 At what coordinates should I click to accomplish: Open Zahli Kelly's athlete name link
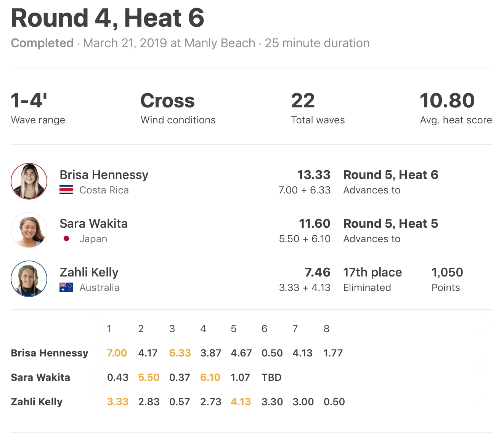[89, 272]
